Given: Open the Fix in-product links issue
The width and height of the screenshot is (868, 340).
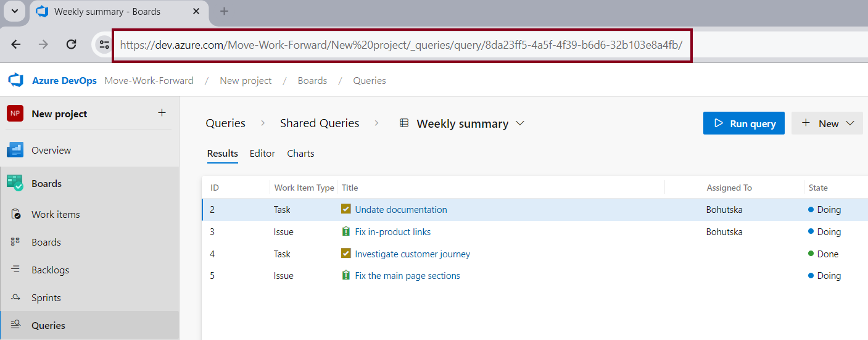Looking at the screenshot, I should [393, 232].
